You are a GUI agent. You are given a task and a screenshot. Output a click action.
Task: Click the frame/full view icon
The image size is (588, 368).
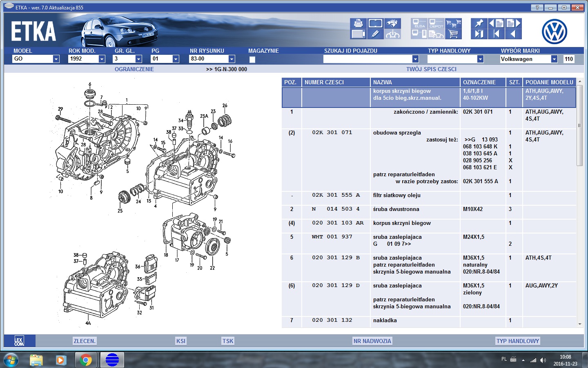[375, 23]
